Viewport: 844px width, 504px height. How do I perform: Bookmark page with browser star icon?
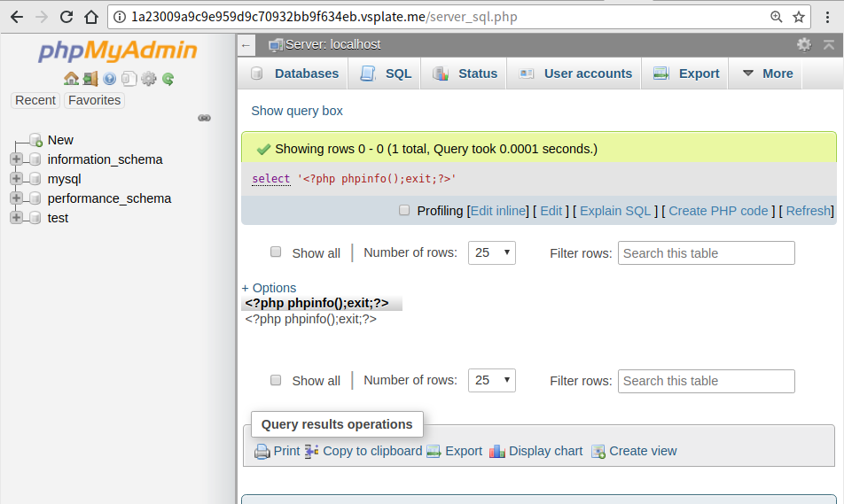click(799, 17)
